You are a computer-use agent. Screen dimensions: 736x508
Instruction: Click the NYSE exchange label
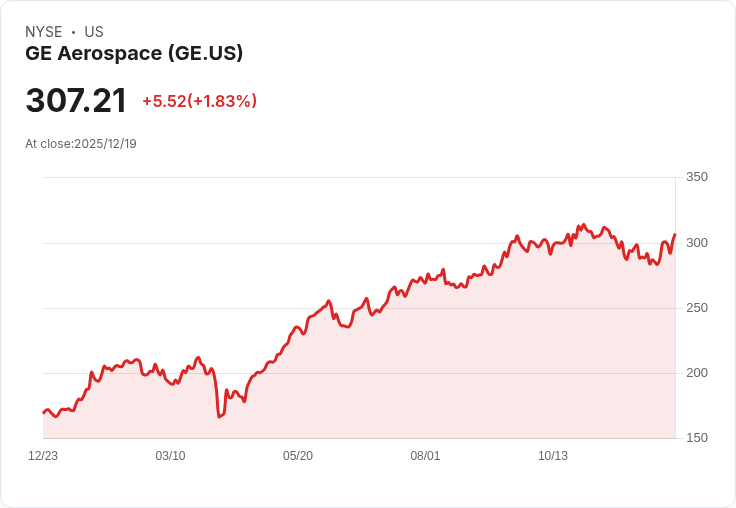44,32
